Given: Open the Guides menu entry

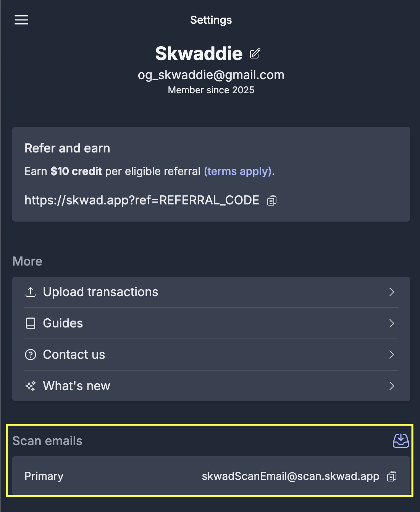Looking at the screenshot, I should click(x=63, y=323).
